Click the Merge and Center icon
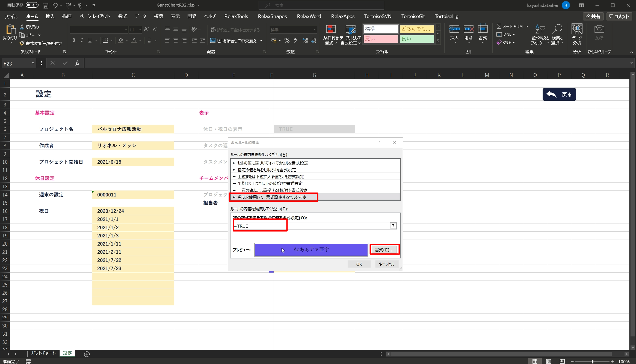 [213, 41]
